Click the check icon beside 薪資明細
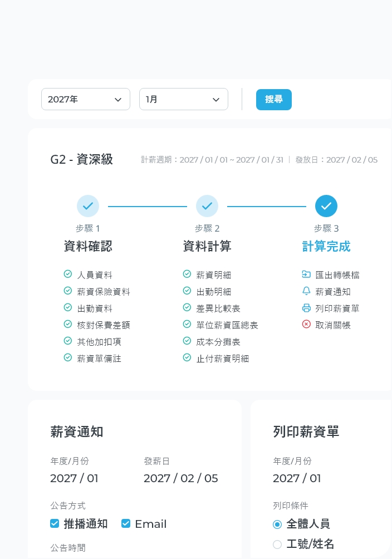The height and width of the screenshot is (559, 392). coord(187,274)
